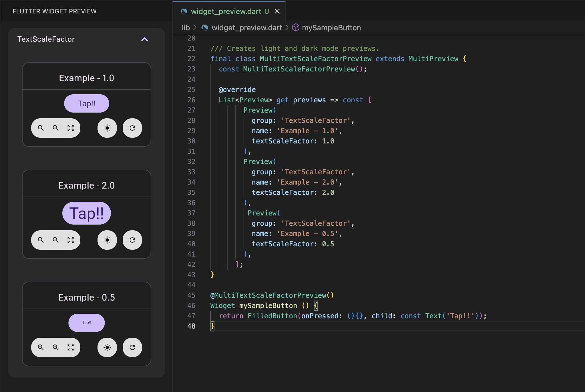Open the mySampleButton breadcrumb symbol

(x=331, y=28)
